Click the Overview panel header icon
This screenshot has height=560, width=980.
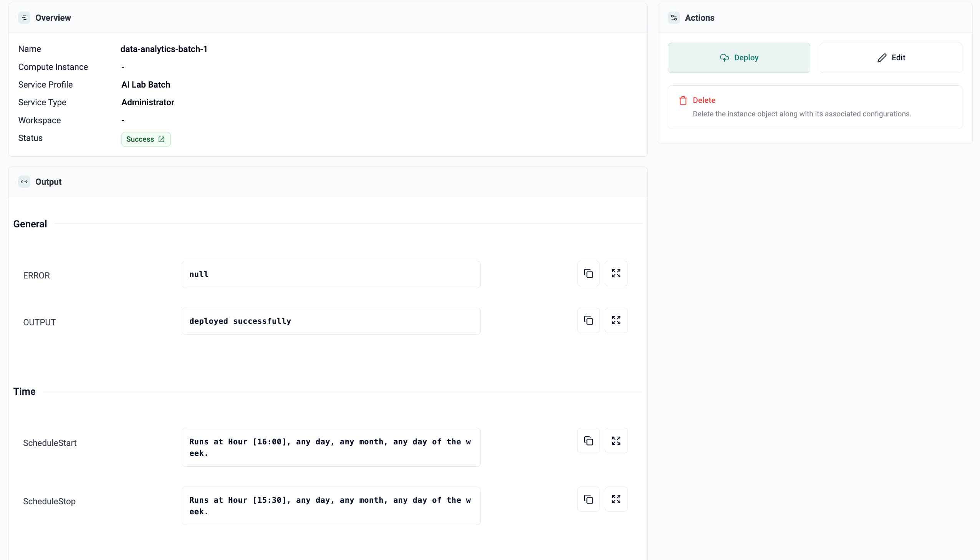(24, 18)
